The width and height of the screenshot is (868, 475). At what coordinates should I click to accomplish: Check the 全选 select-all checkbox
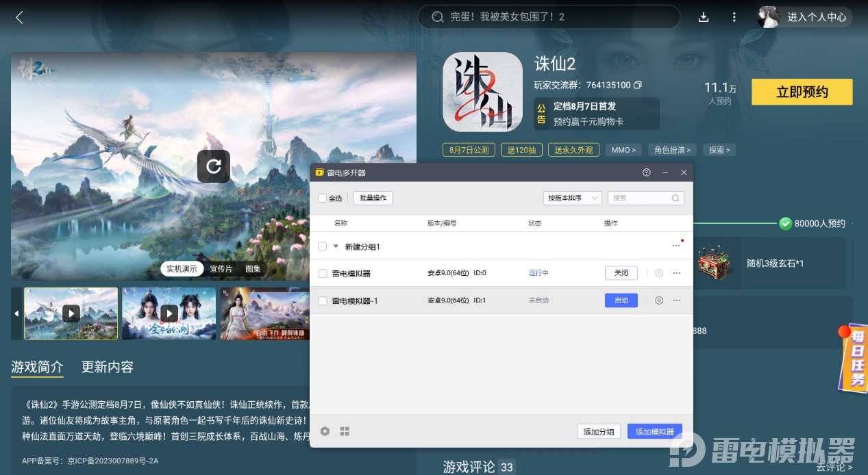tap(322, 198)
